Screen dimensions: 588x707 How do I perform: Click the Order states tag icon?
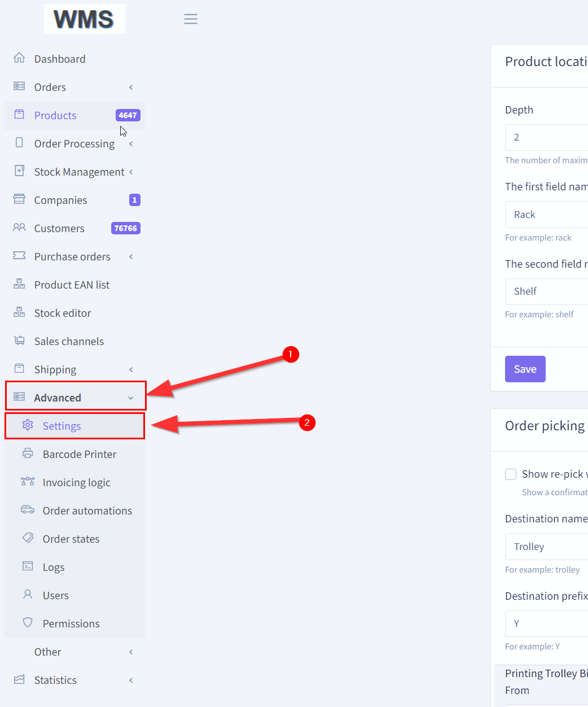(28, 538)
